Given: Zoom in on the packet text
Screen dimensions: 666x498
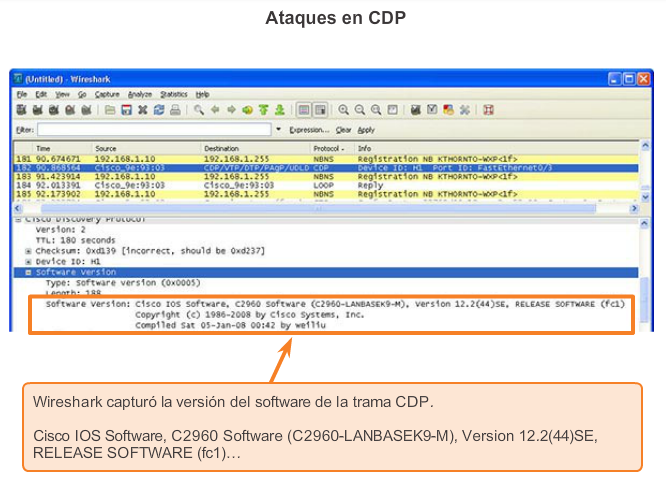Looking at the screenshot, I should point(343,110).
